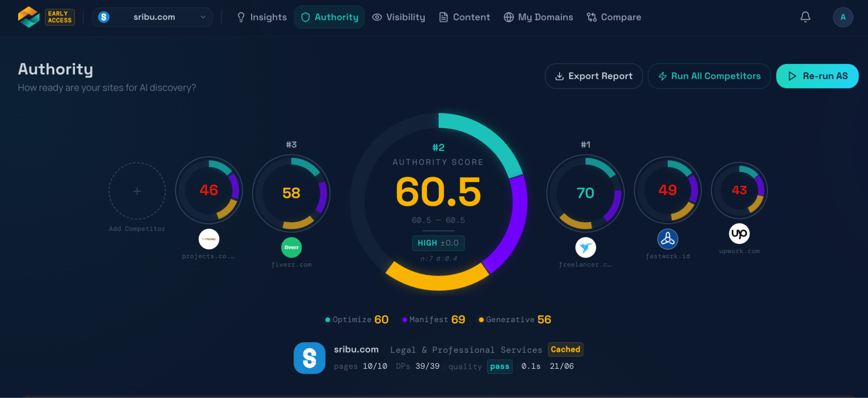This screenshot has height=398, width=868.
Task: Click the Export Report button
Action: [594, 76]
